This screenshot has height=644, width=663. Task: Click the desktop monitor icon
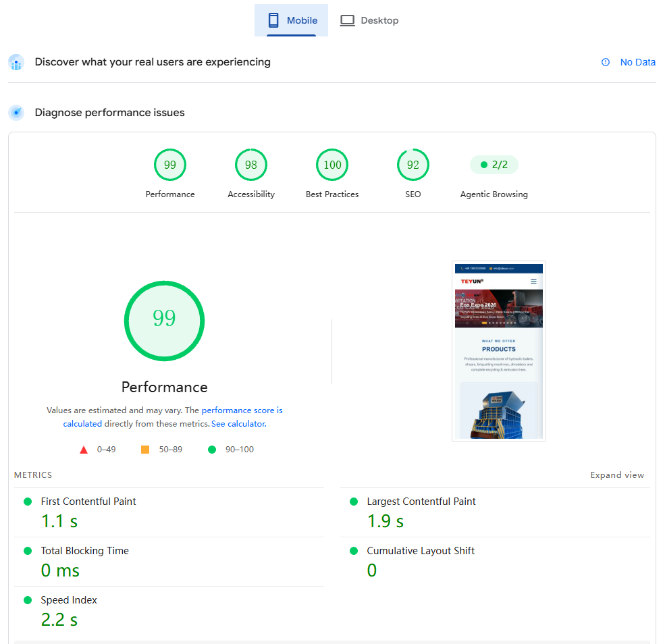pyautogui.click(x=347, y=20)
